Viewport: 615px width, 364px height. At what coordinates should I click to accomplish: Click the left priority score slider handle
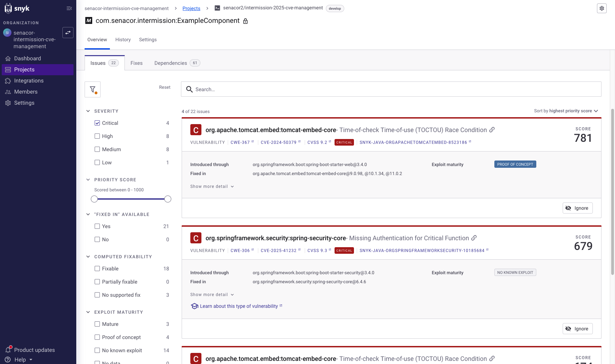pos(94,199)
